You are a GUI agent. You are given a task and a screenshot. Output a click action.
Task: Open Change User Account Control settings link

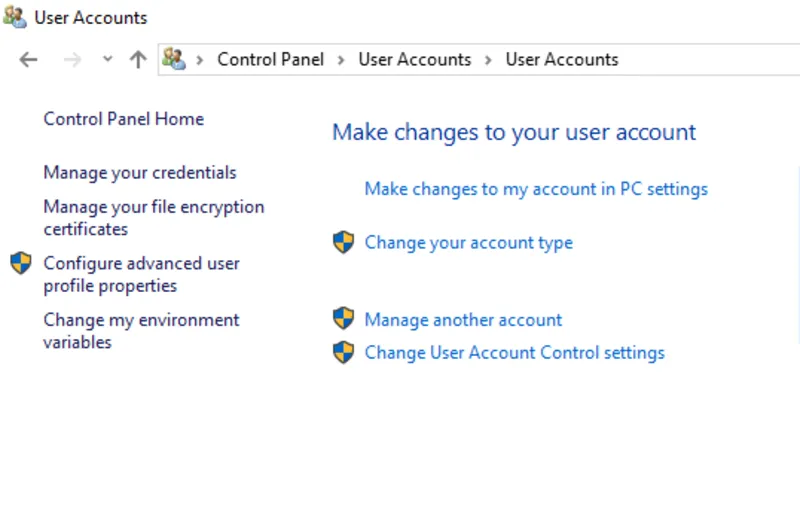pyautogui.click(x=514, y=353)
